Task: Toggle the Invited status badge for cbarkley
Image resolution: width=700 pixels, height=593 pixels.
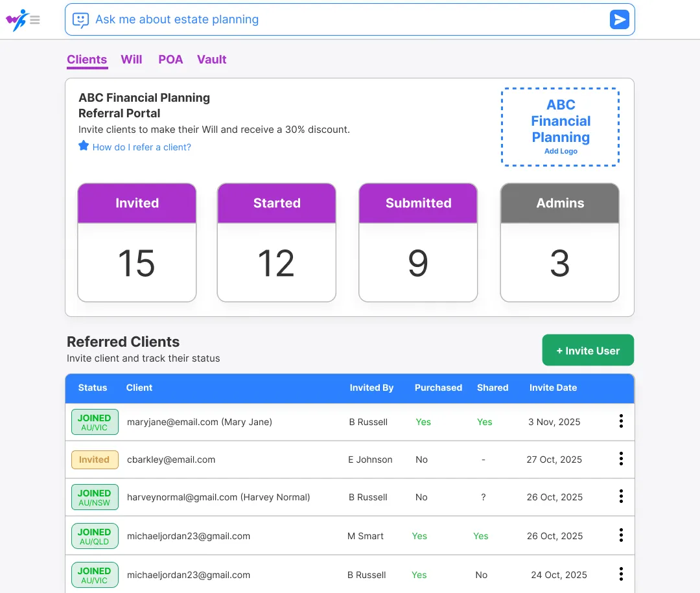Action: [x=95, y=459]
